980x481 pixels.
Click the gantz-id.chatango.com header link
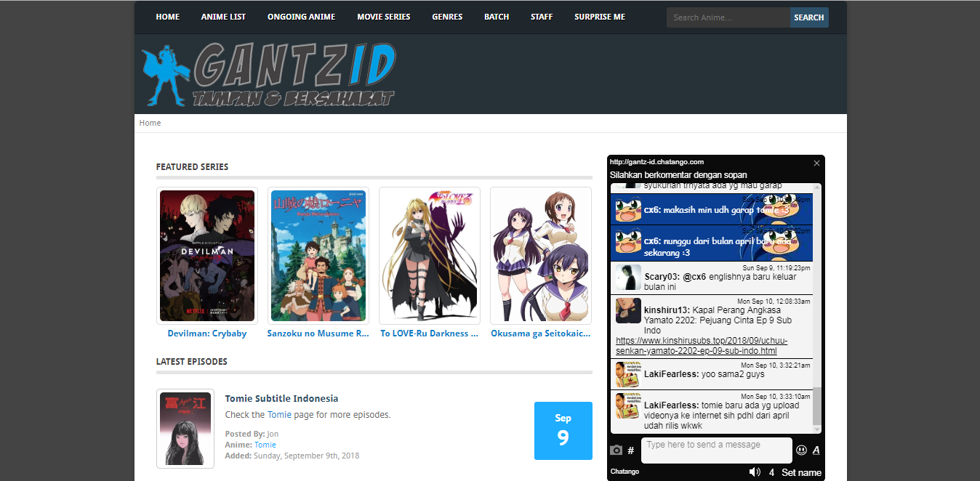click(656, 161)
